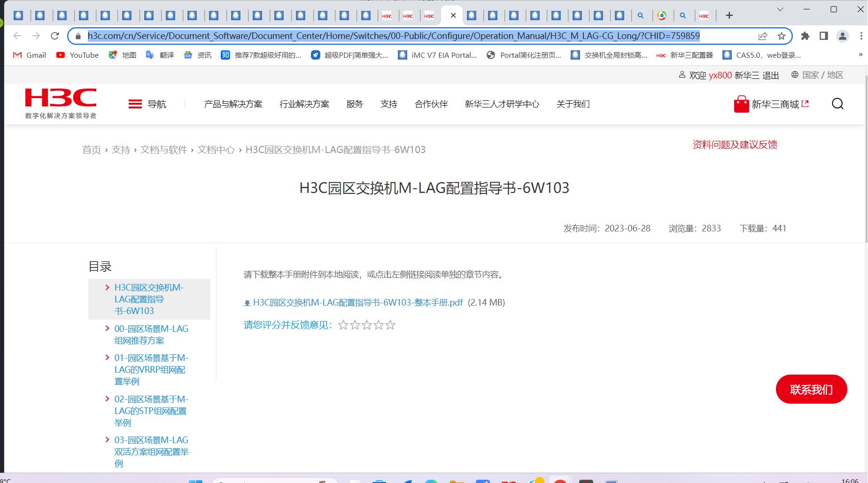Viewport: 868px width, 483px height.
Task: Log out using 退出
Action: click(x=770, y=75)
